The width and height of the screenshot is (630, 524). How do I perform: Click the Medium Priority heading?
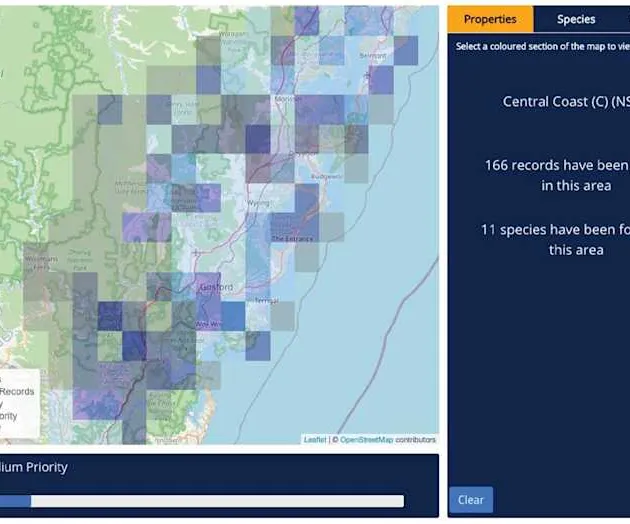34,467
